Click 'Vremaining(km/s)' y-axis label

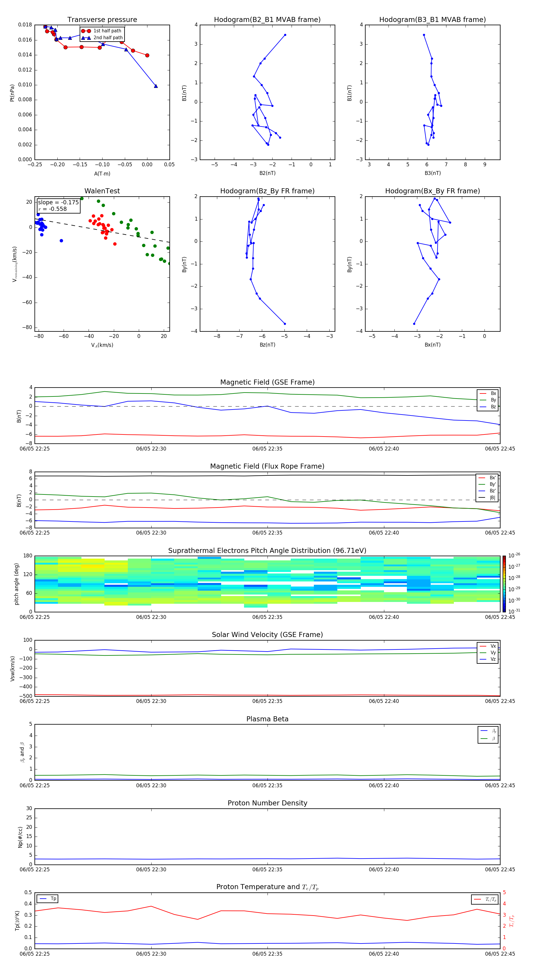[x=15, y=264]
